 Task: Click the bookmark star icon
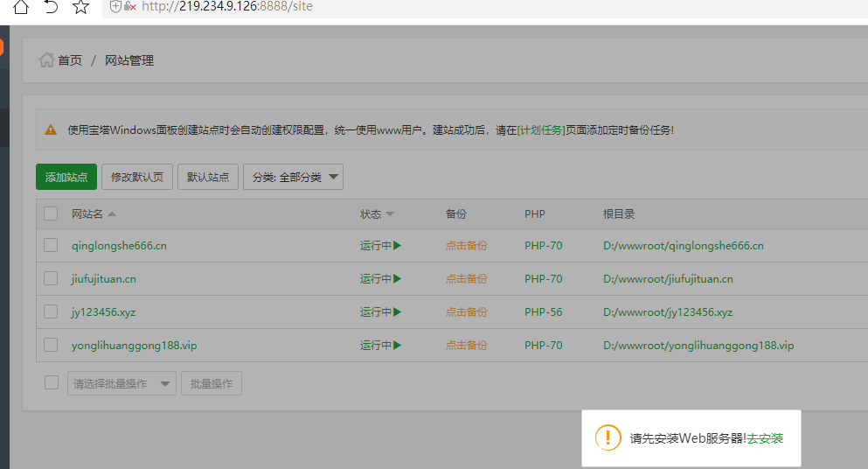(80, 7)
